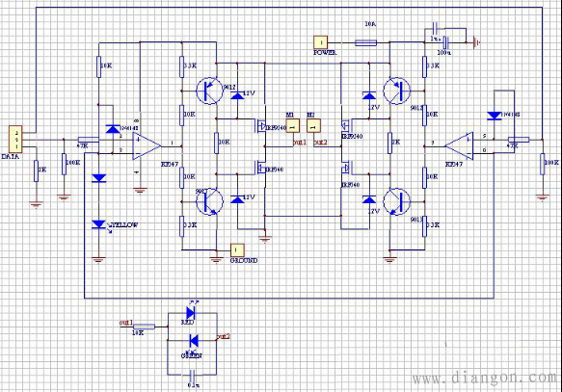562x392 pixels.
Task: Click the 2K resistor below DATA connector
Action: click(x=36, y=170)
